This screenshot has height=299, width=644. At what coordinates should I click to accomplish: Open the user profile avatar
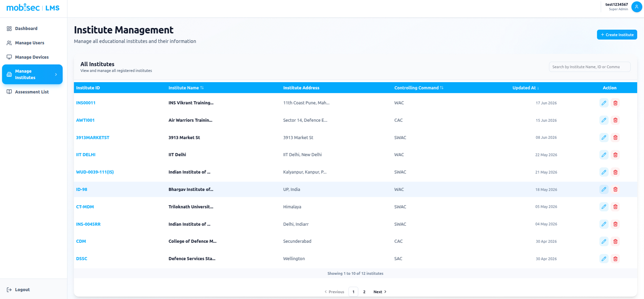click(x=637, y=7)
